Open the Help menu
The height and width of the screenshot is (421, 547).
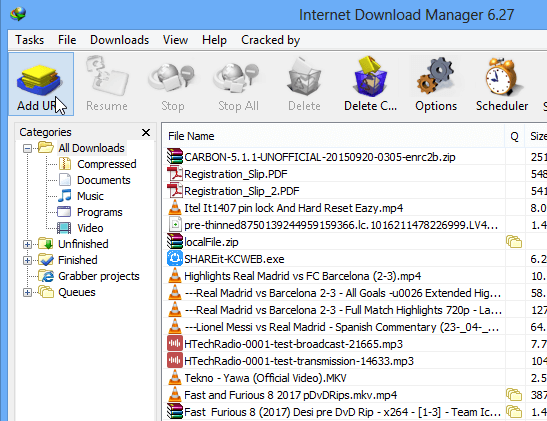click(214, 40)
